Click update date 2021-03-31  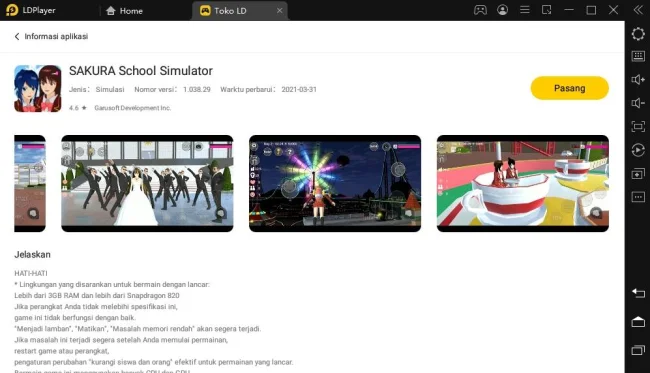(299, 89)
